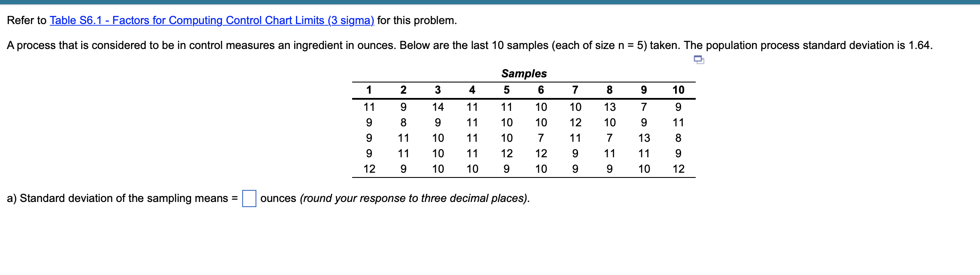Click the answer input box for sampling means
Viewport: 980px width, 275px height.
249,199
